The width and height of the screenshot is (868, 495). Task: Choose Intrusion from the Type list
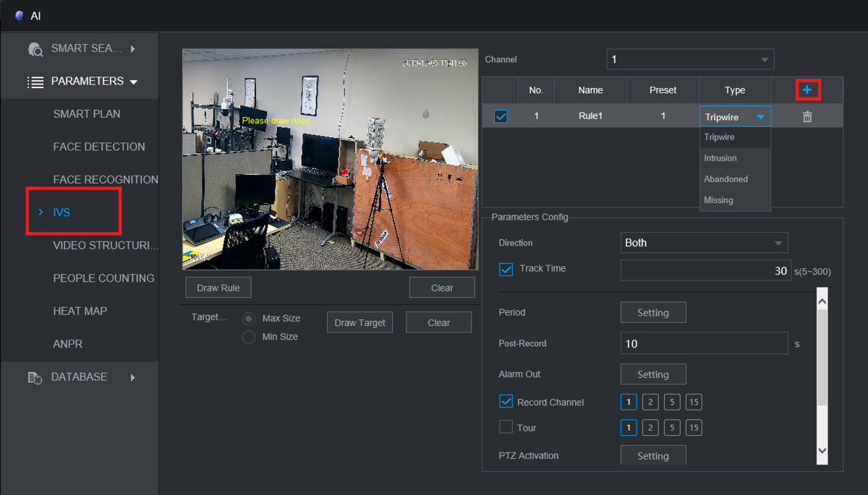click(x=720, y=158)
